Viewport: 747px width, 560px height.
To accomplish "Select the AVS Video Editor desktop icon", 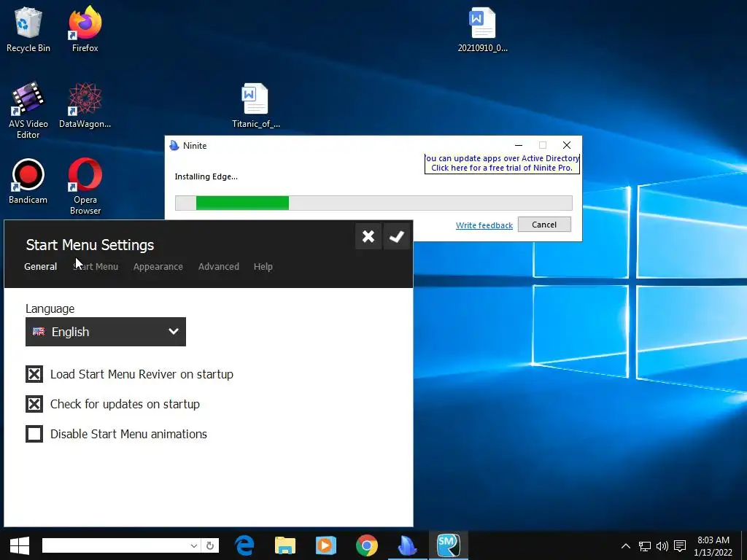I will 28,111.
